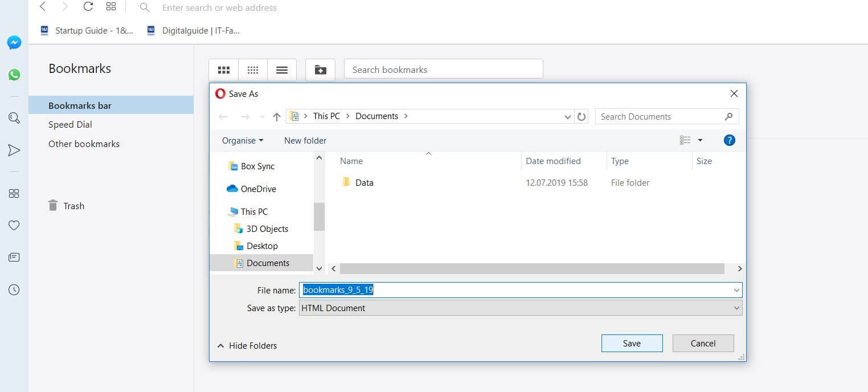Click Save As dialog back arrow
The image size is (868, 392).
(223, 116)
